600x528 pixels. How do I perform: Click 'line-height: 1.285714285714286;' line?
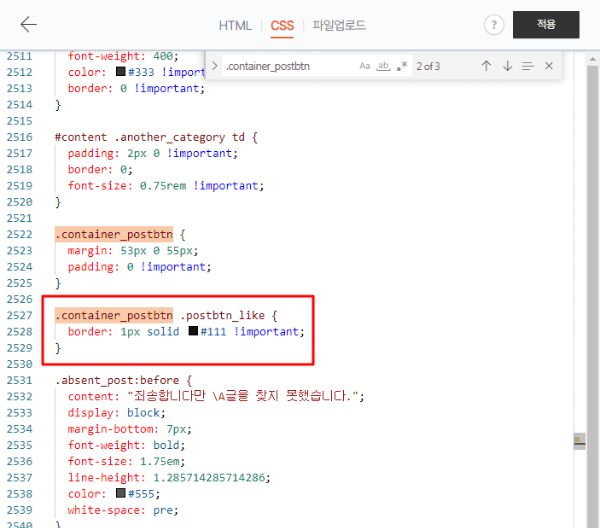[169, 477]
